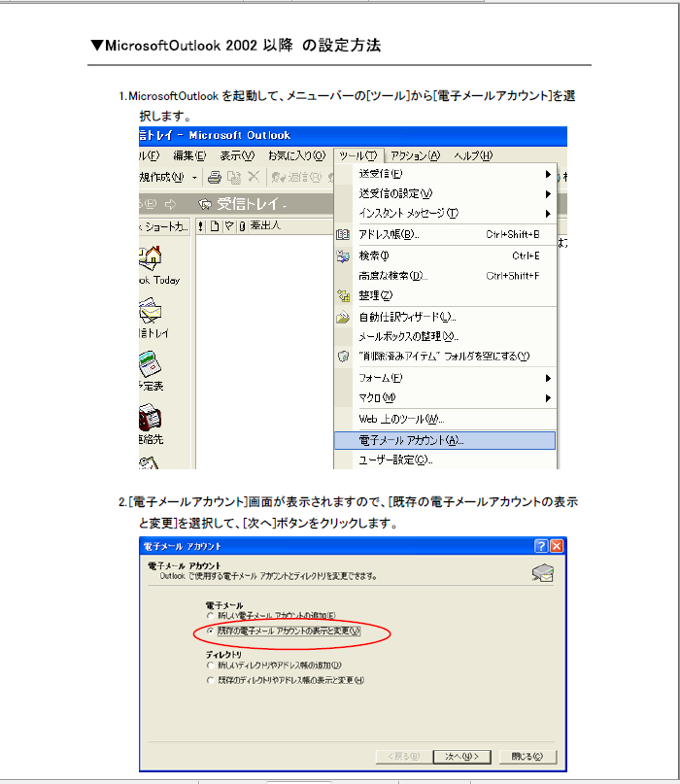Screen dimensions: 680x784
Task: Open the 編集(E) menu
Action: pyautogui.click(x=189, y=155)
